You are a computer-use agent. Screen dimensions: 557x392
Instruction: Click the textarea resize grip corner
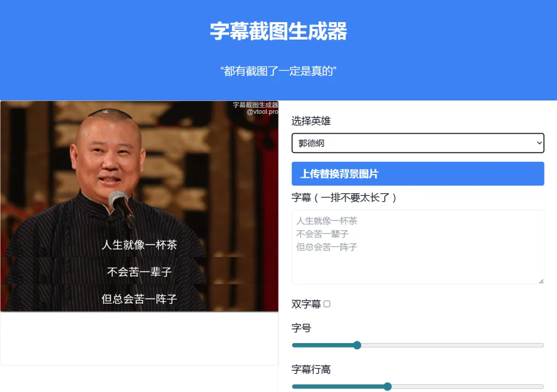[x=541, y=281]
